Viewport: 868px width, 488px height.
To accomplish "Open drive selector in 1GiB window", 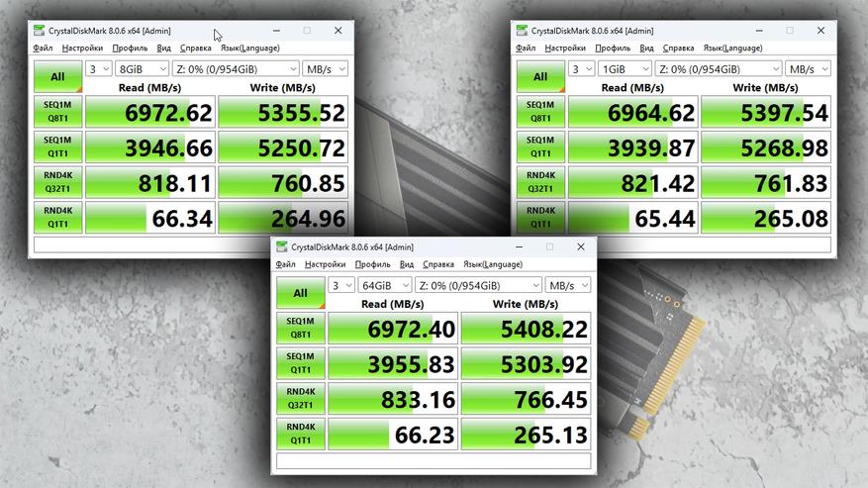I will (x=719, y=68).
